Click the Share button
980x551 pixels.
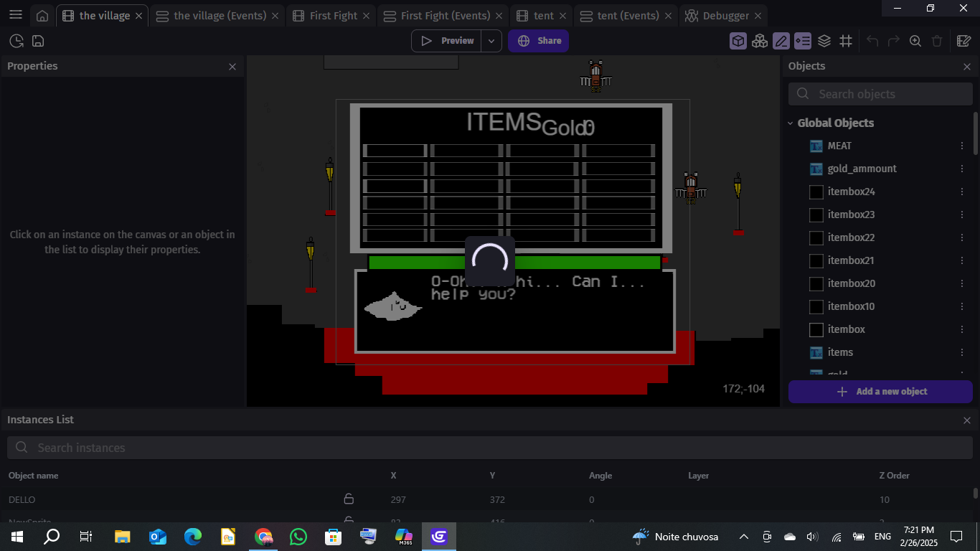[x=539, y=41]
